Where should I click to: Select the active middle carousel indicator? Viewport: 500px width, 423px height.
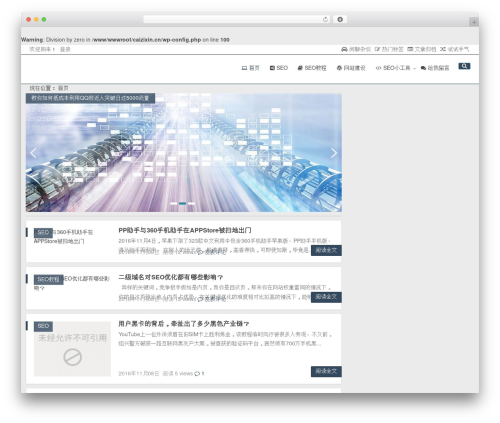(x=182, y=203)
